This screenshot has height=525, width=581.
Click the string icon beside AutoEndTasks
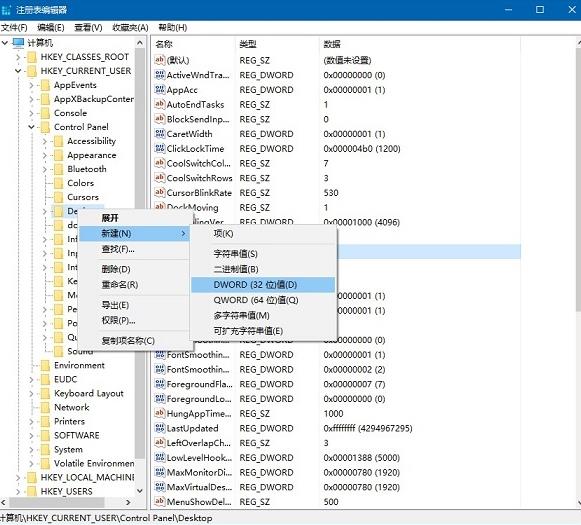click(160, 104)
